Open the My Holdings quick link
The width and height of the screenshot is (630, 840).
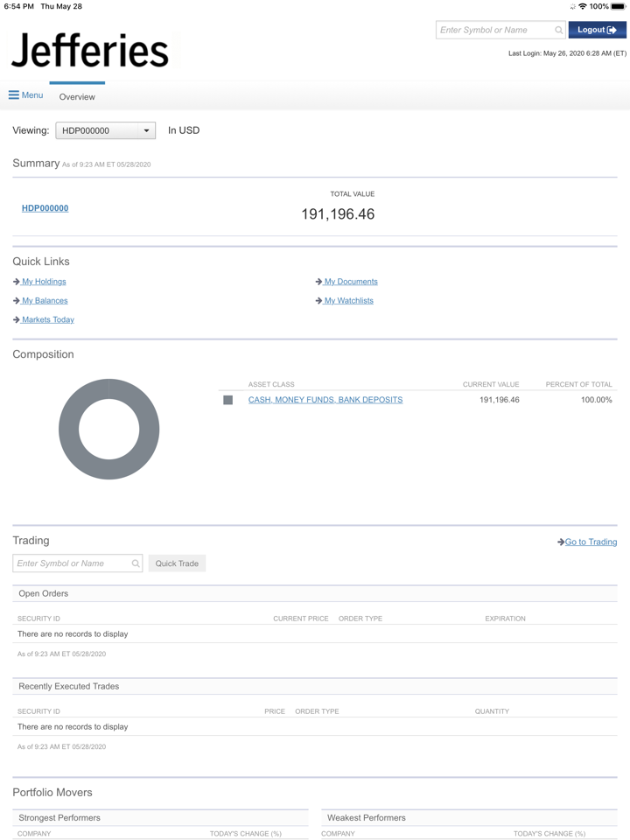point(44,282)
